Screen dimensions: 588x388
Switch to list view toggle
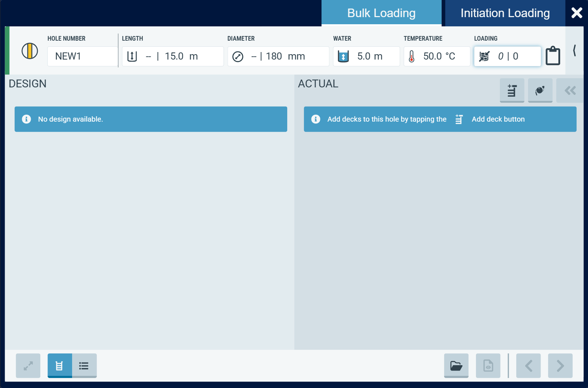84,366
